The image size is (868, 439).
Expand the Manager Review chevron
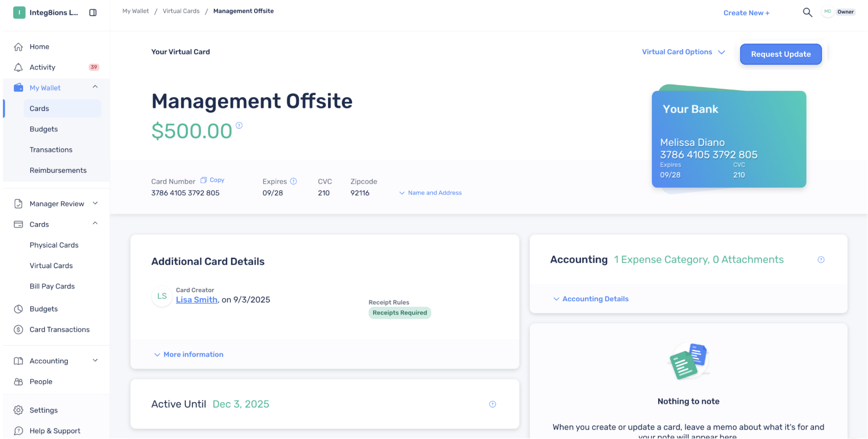pyautogui.click(x=95, y=203)
